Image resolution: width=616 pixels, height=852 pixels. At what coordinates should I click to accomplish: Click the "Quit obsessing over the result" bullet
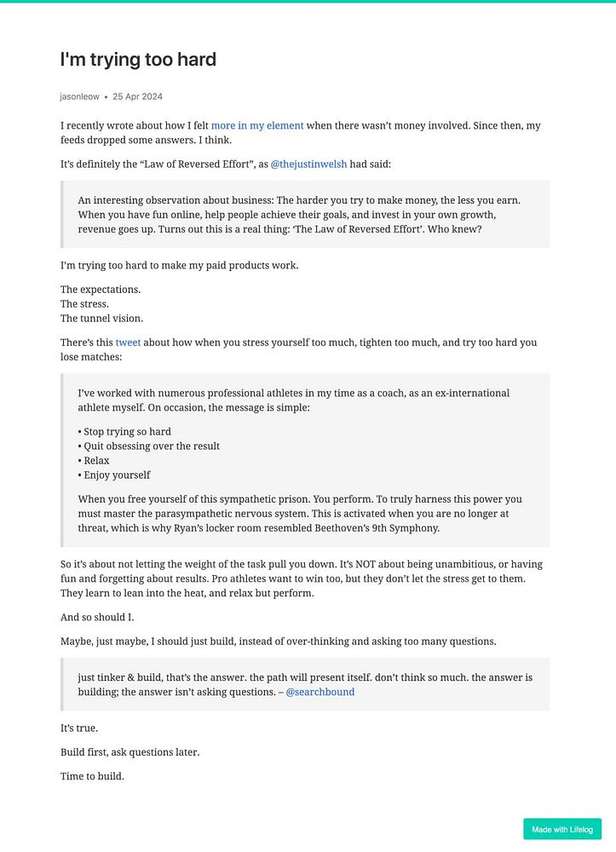coord(149,446)
